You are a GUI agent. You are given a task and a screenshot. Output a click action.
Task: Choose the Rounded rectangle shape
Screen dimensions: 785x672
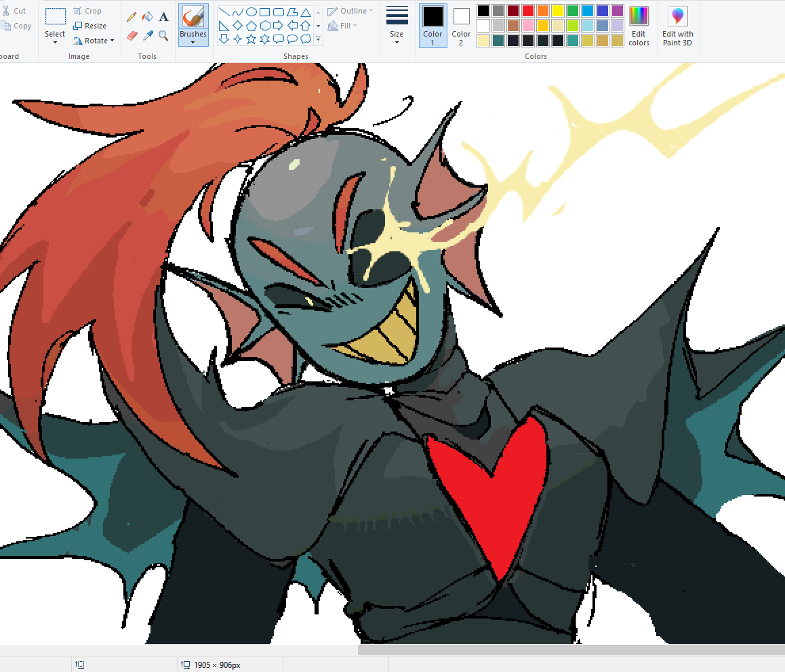pos(279,12)
